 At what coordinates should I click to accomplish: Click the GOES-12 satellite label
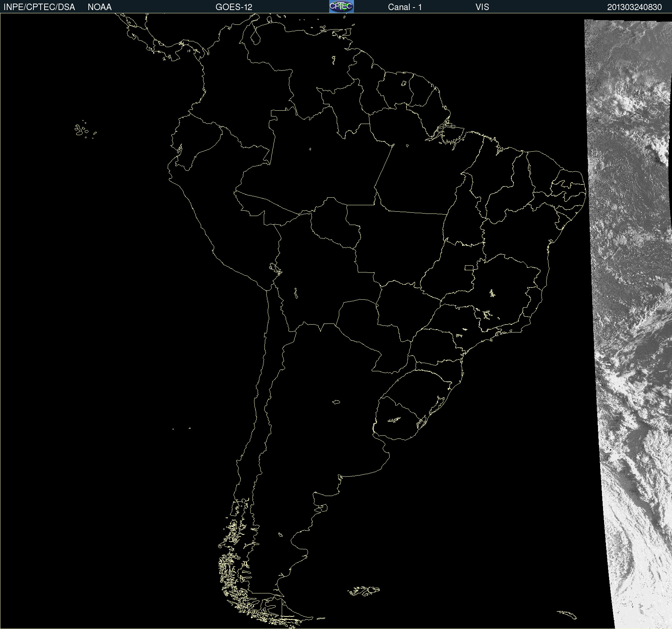click(x=234, y=7)
